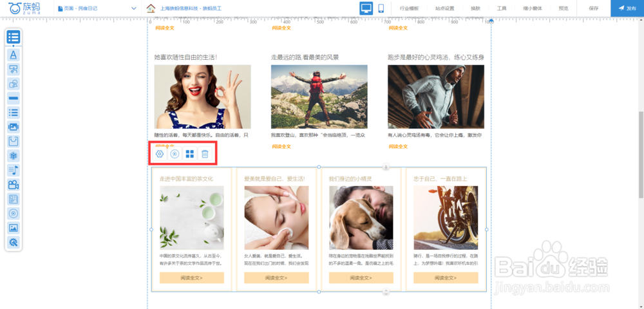644x309 pixels.
Task: Open the module list panel in sidebar
Action: coord(14,37)
